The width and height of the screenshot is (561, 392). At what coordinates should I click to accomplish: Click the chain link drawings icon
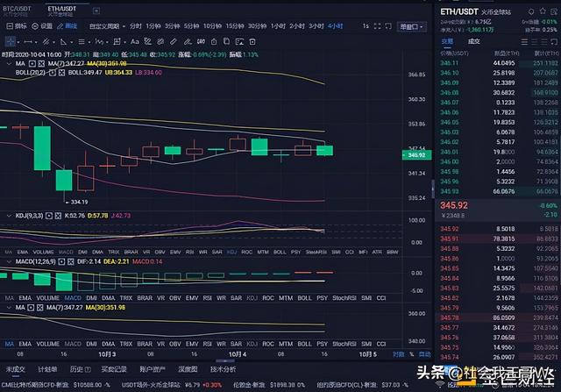(160, 42)
